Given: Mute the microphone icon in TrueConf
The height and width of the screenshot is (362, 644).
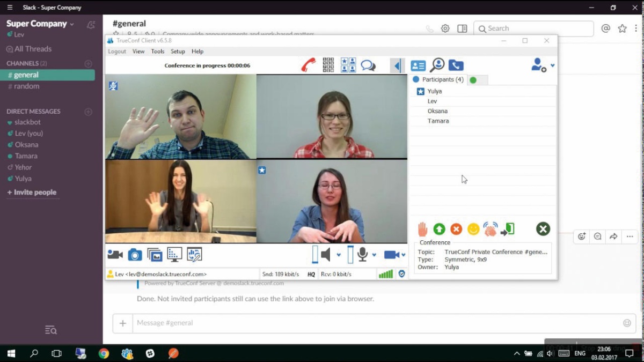Looking at the screenshot, I should click(363, 255).
